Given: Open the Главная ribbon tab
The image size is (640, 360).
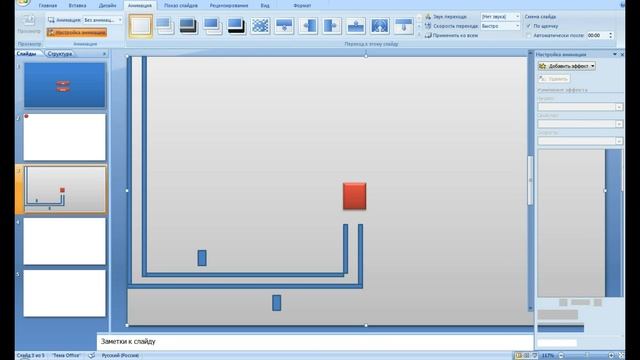Looking at the screenshot, I should pos(48,6).
